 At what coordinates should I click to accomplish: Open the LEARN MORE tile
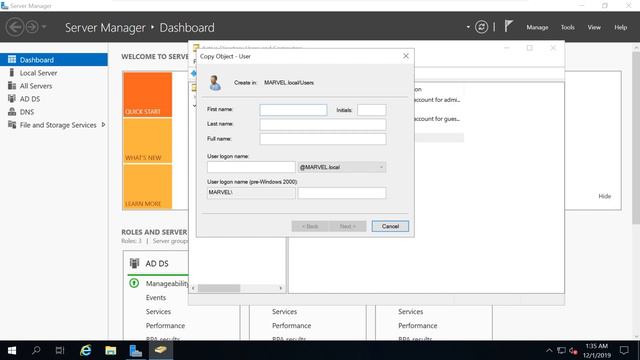(x=147, y=187)
